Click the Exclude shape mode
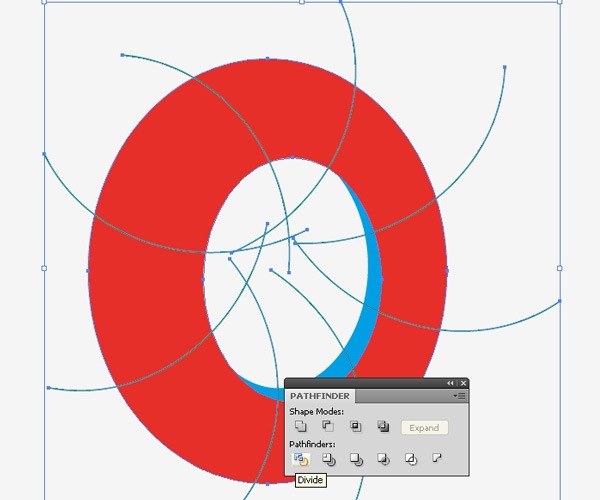Screen dimensions: 600x500 pyautogui.click(x=383, y=427)
